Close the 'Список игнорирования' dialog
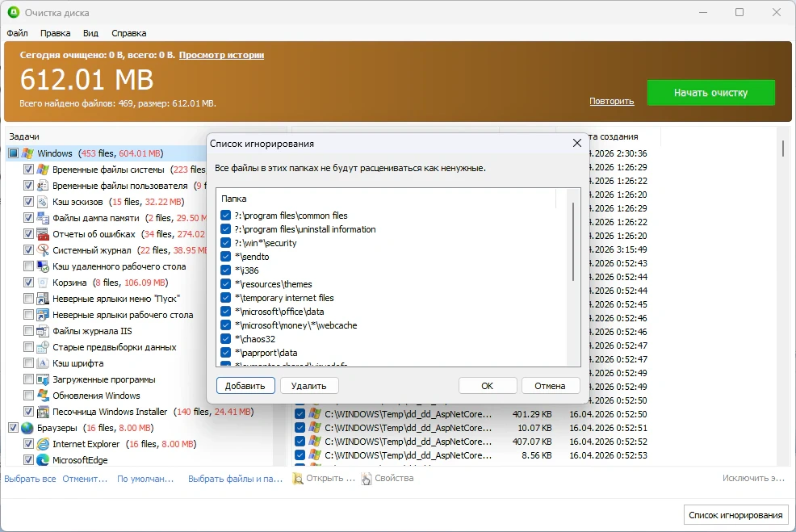 coord(576,143)
